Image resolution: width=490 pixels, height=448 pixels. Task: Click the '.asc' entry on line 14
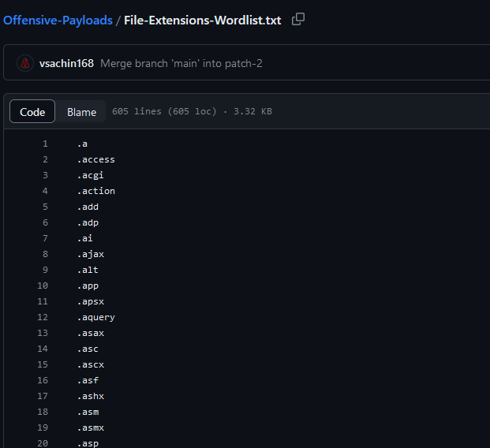(x=88, y=349)
